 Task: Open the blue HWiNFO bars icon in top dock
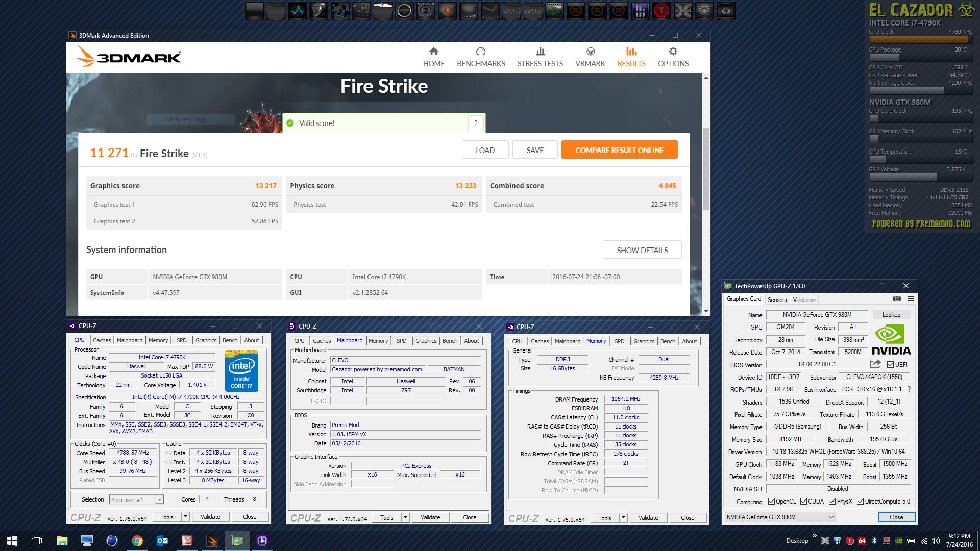640,10
